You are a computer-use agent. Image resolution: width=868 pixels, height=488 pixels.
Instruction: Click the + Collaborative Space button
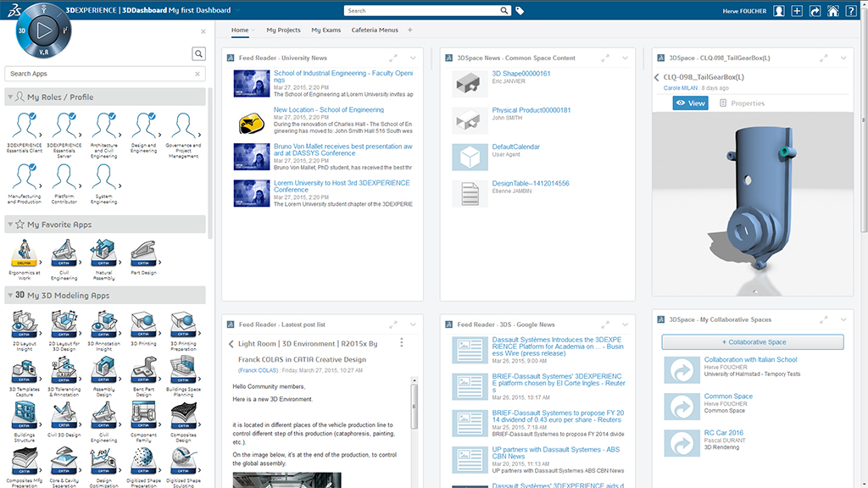[752, 342]
